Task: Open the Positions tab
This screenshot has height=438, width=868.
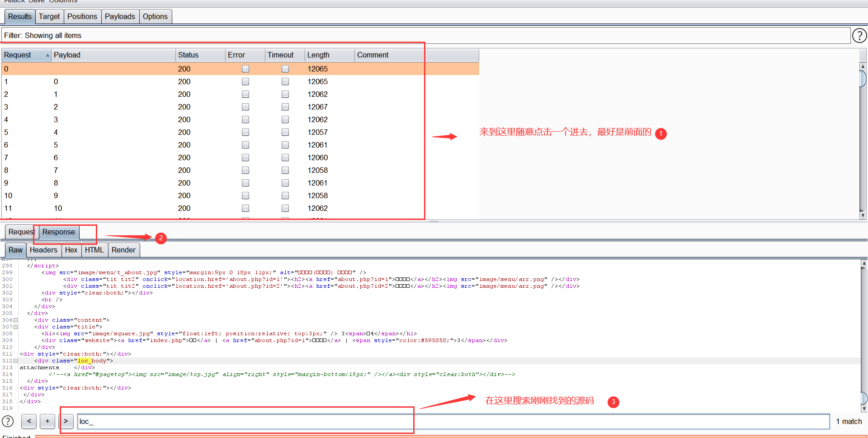Action: point(82,16)
